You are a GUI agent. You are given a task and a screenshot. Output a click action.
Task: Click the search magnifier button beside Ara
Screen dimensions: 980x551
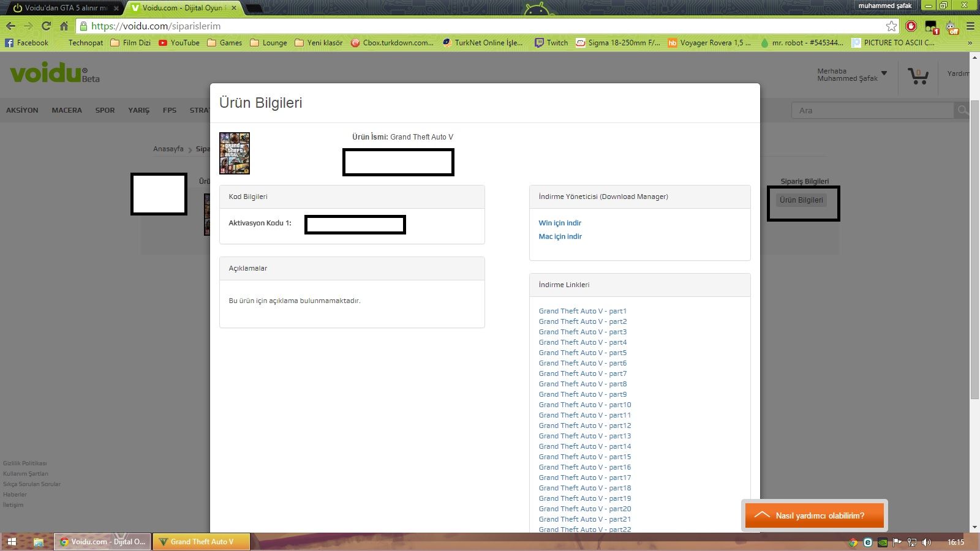click(x=963, y=110)
